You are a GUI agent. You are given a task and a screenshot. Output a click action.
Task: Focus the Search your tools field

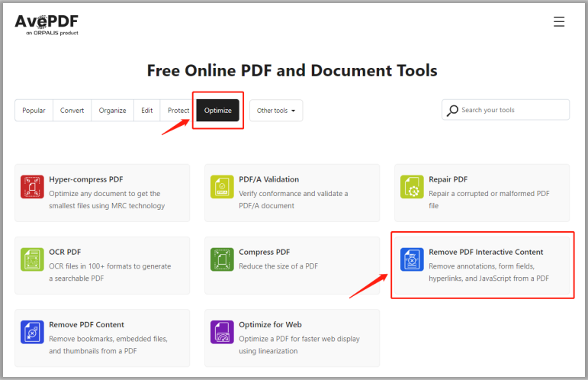[506, 110]
